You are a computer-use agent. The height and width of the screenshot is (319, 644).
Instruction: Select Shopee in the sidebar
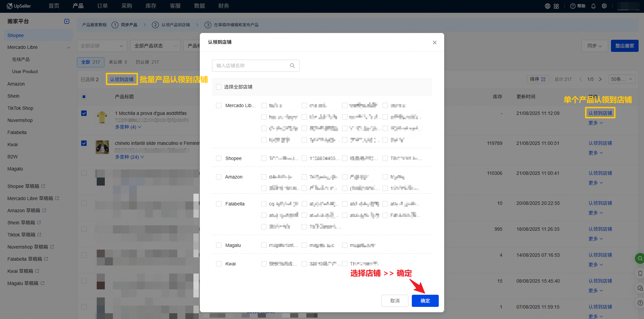(x=38, y=35)
